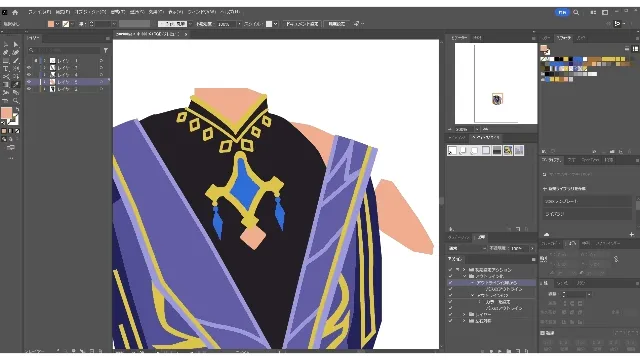Unlock the top layer via lock icon
Screen dimensions: 640x360
click(36, 60)
